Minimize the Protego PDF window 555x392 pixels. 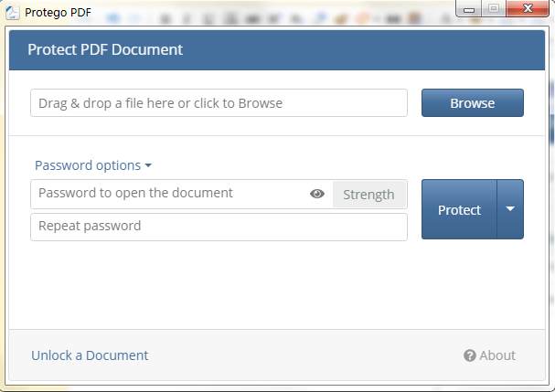471,9
